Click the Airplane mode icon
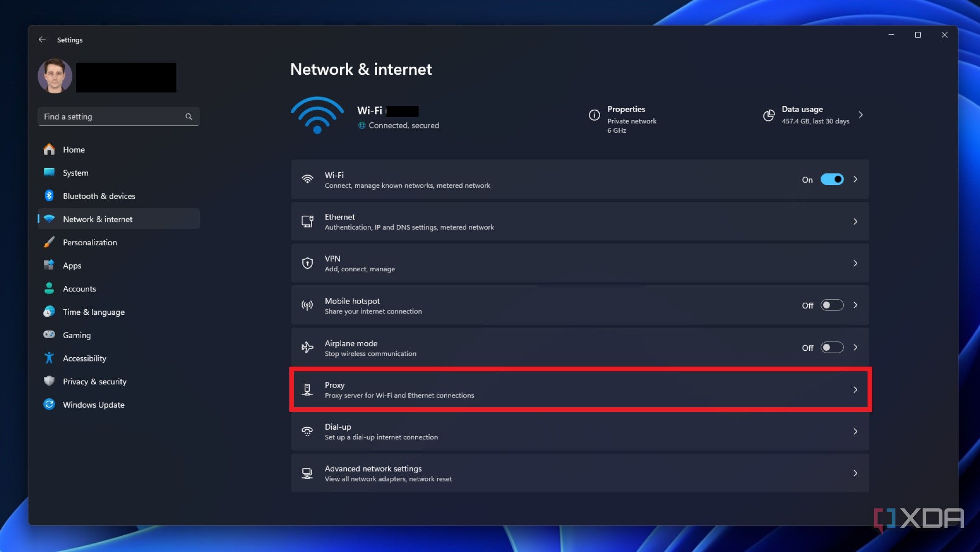The height and width of the screenshot is (552, 980). pyautogui.click(x=307, y=347)
